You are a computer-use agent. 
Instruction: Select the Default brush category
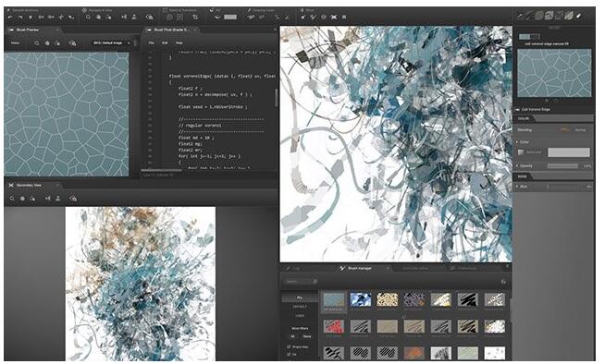[300, 307]
